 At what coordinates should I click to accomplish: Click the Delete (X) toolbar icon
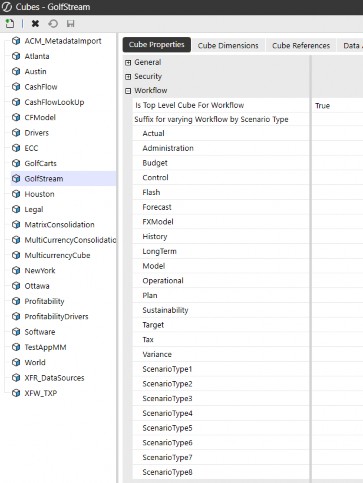pos(35,24)
